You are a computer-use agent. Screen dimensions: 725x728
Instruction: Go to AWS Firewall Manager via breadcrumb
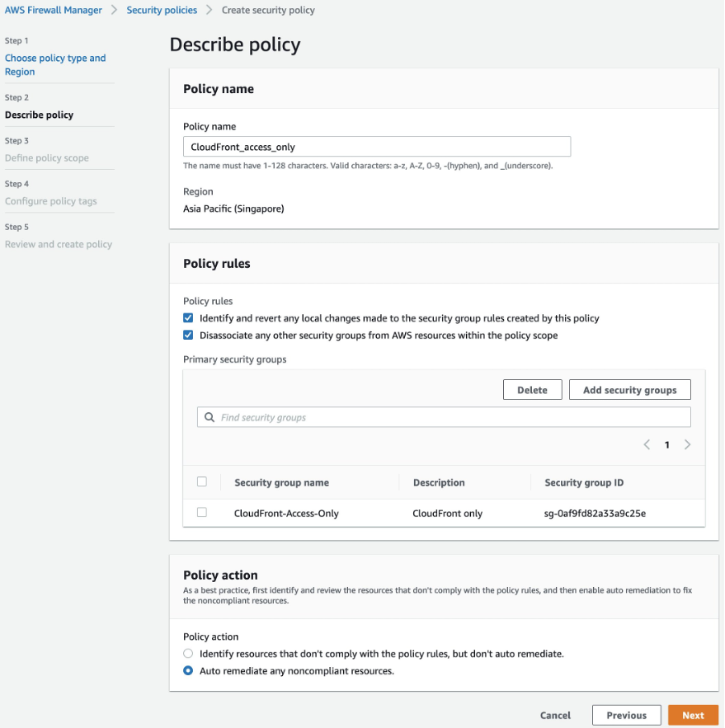click(53, 10)
